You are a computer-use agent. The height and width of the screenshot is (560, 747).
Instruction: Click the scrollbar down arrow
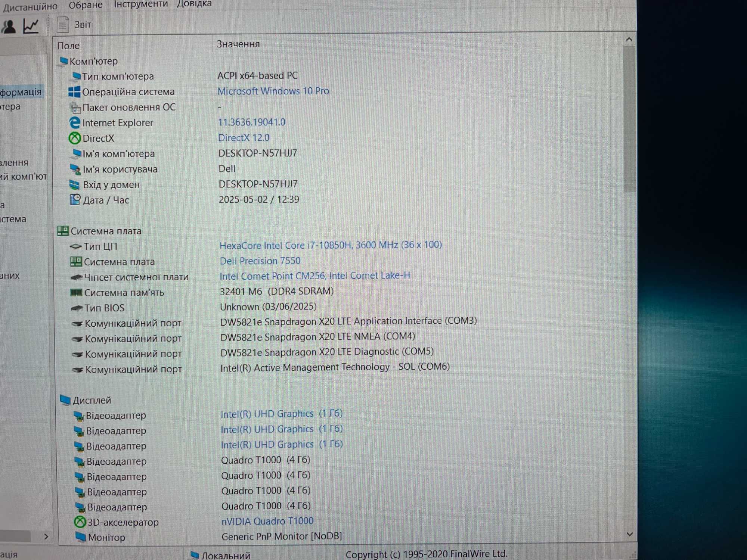click(630, 534)
